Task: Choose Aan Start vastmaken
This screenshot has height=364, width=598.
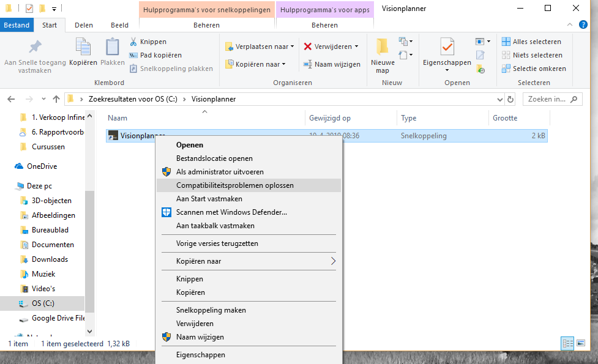Action: [249, 199]
